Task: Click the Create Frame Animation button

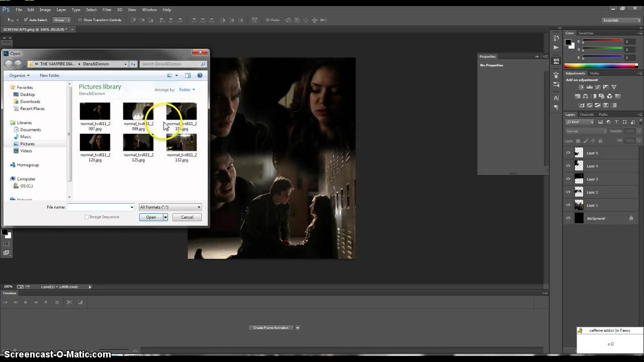Action: [x=271, y=328]
